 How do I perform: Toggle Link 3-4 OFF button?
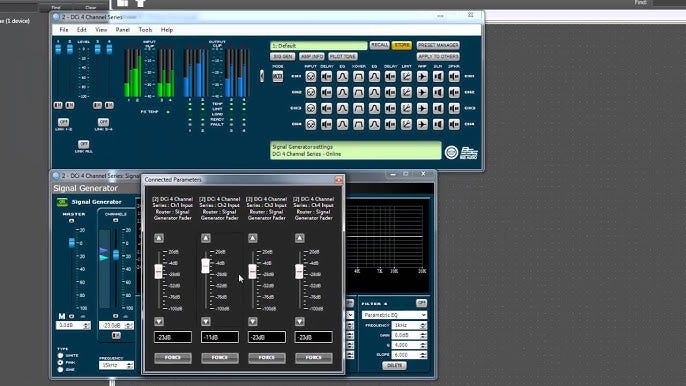tap(103, 122)
